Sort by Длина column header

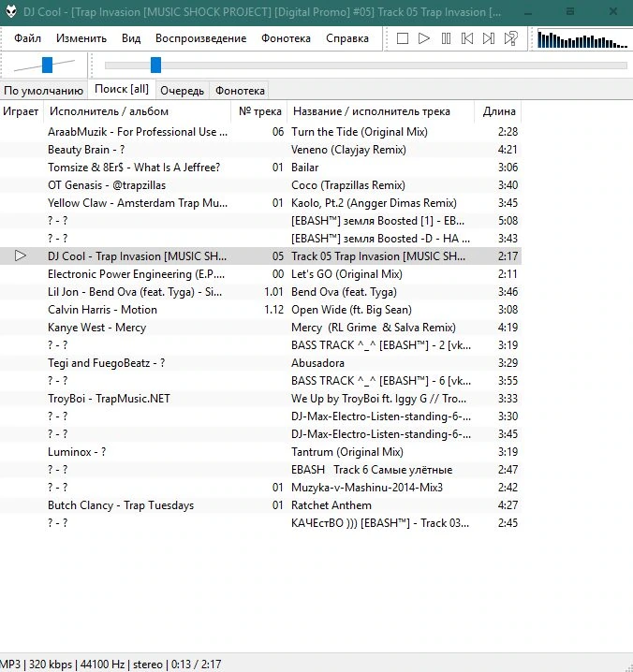click(498, 111)
